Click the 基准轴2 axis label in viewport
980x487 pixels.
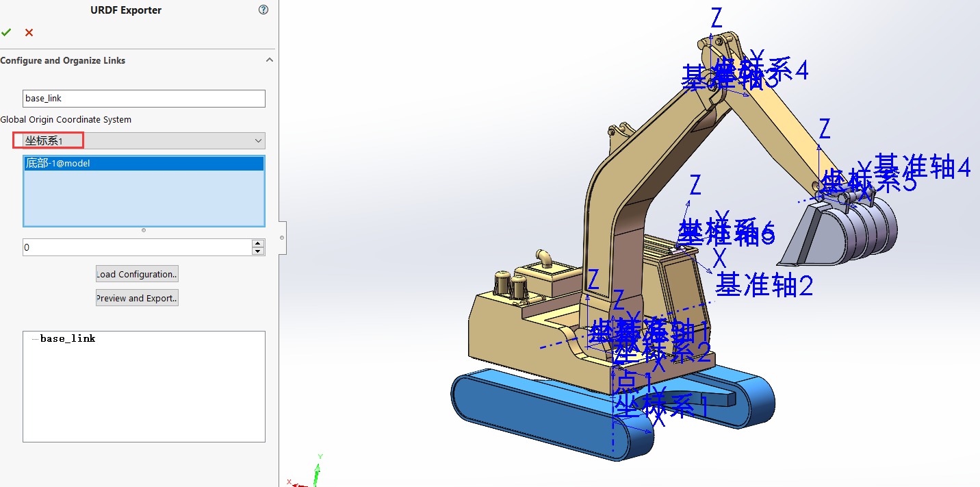(x=764, y=284)
